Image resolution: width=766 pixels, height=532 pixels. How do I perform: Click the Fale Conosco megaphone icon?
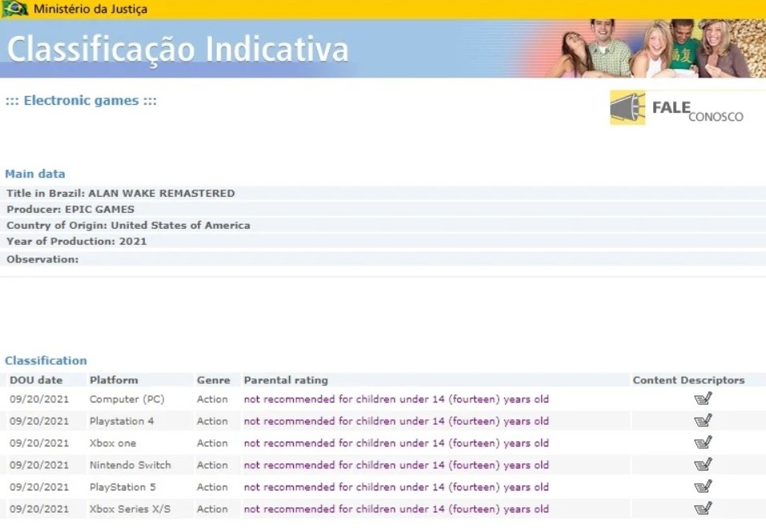(628, 108)
